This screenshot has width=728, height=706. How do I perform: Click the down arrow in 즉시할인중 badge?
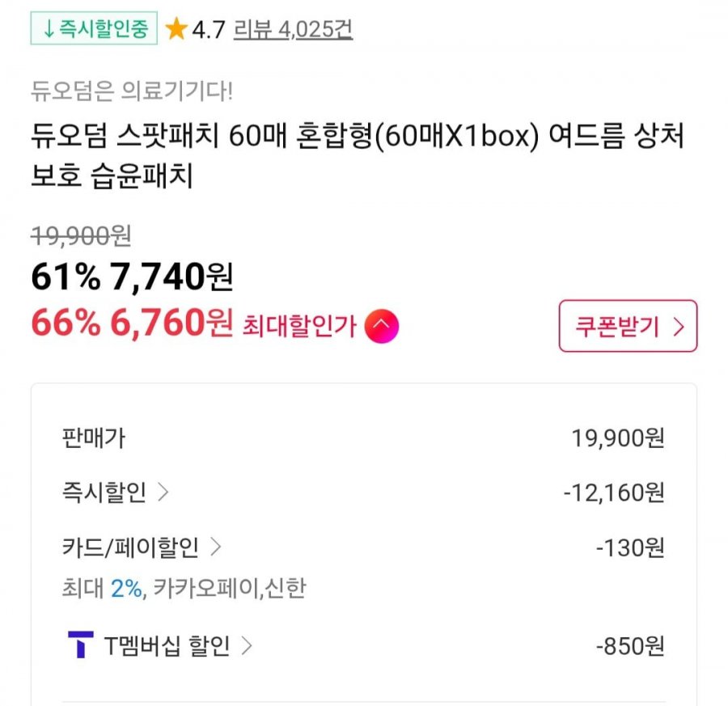[x=49, y=29]
